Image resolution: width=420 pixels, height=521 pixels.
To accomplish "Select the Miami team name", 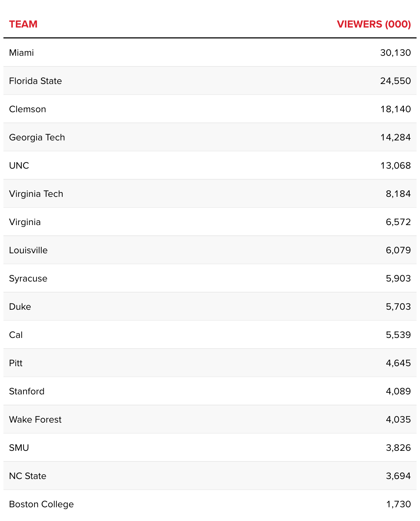I will pyautogui.click(x=21, y=53).
